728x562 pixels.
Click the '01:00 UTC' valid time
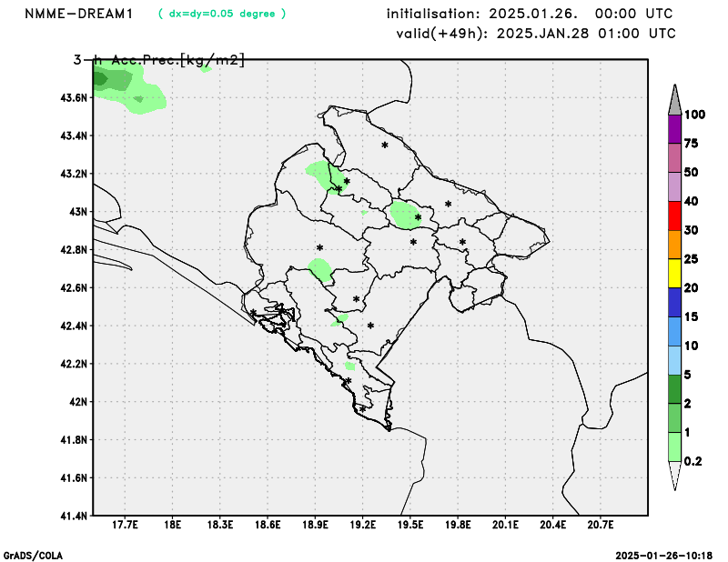pos(636,34)
